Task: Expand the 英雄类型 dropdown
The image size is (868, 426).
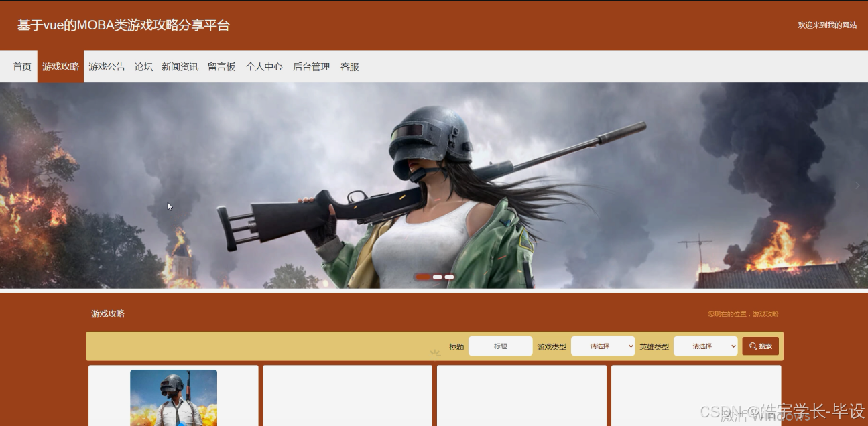Action: [705, 346]
